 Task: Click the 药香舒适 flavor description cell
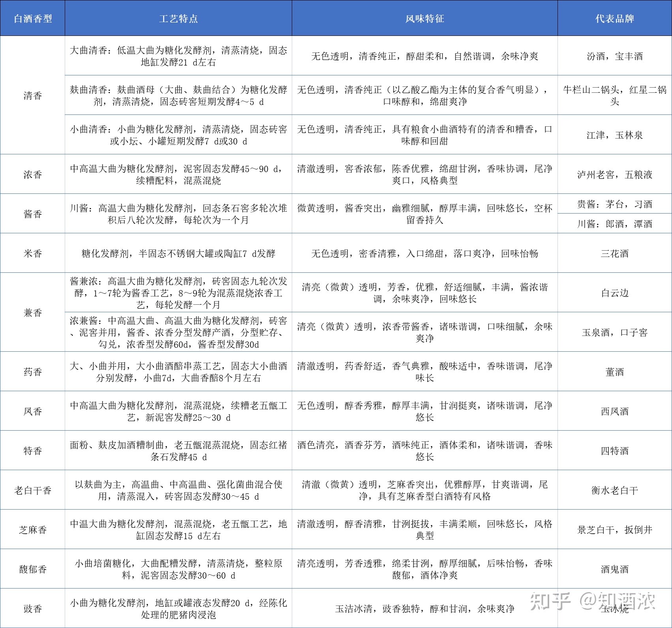tap(425, 371)
